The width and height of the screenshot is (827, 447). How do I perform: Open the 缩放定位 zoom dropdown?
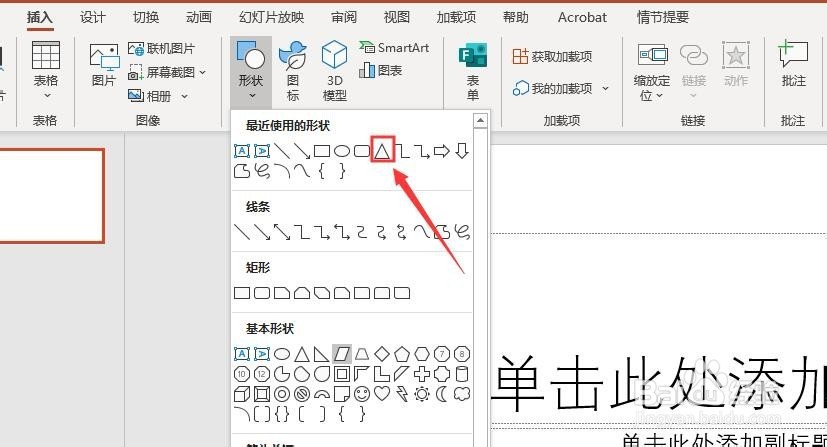[x=652, y=72]
